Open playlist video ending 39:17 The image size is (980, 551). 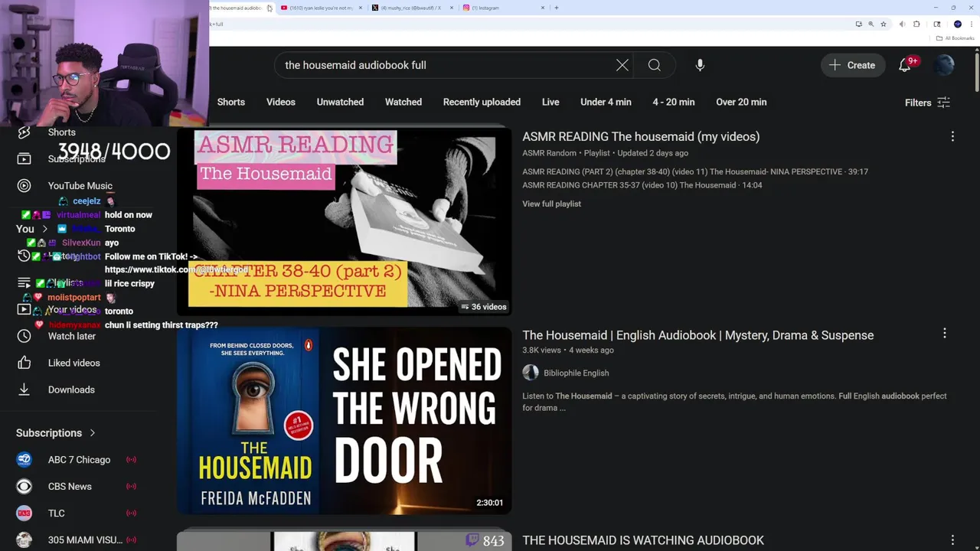pyautogui.click(x=695, y=171)
